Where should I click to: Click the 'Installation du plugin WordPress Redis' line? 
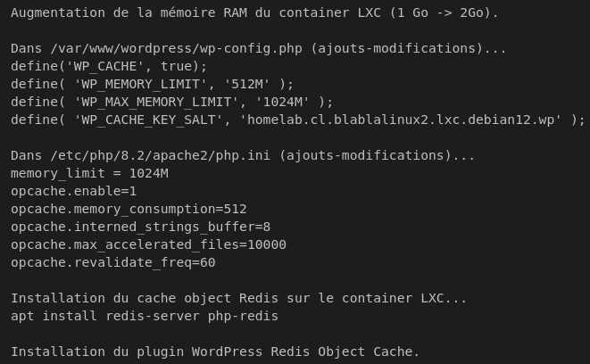[x=214, y=352]
